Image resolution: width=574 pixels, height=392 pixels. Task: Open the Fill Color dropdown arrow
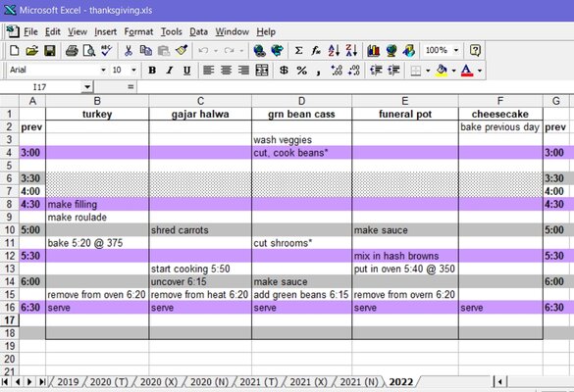pos(453,71)
